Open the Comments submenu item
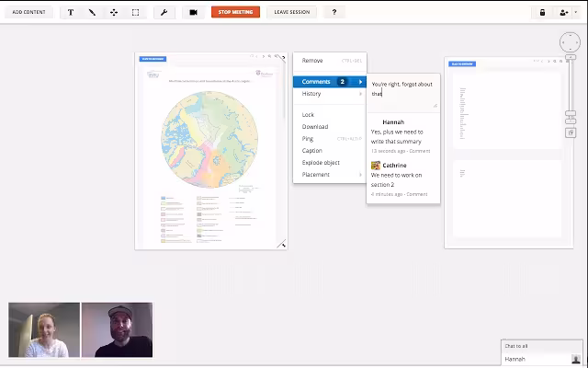This screenshot has width=588, height=368. coord(330,82)
